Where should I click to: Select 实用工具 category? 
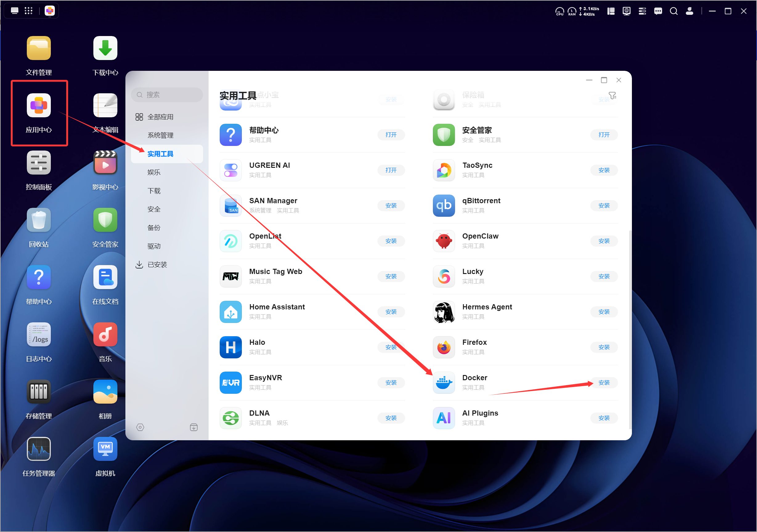[167, 154]
